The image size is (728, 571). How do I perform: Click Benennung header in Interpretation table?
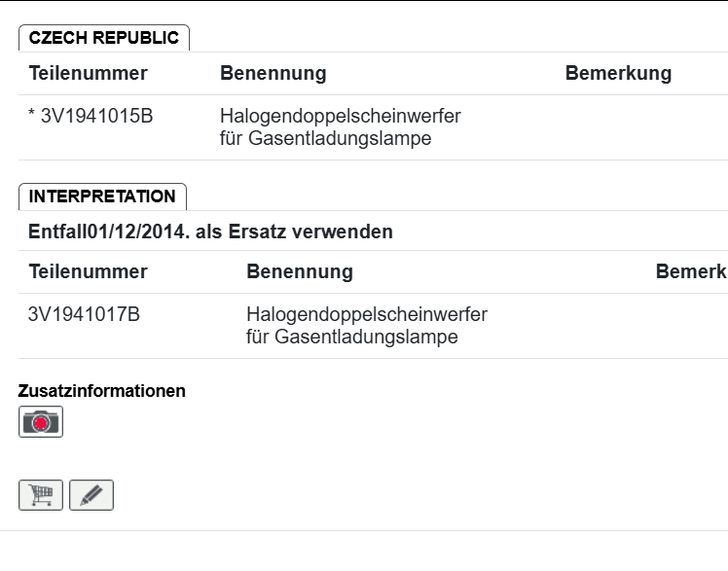(299, 272)
